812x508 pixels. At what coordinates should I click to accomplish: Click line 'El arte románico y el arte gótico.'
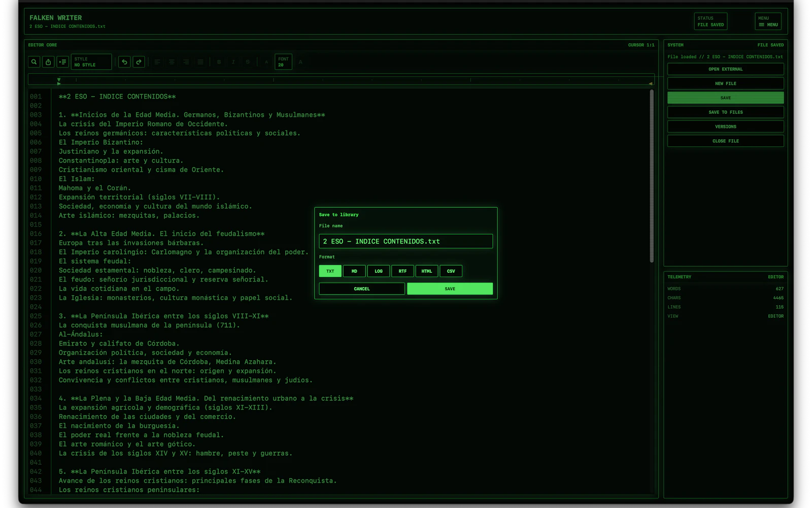point(127,444)
